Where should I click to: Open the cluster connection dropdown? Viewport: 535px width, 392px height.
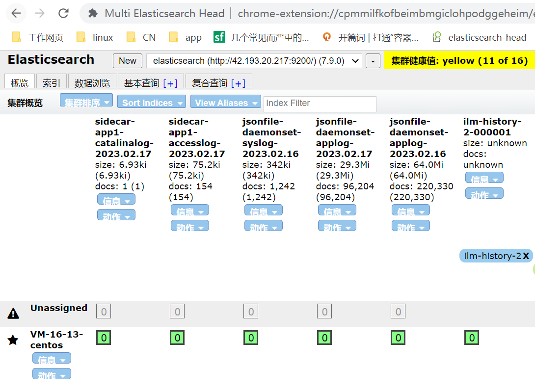click(x=254, y=61)
